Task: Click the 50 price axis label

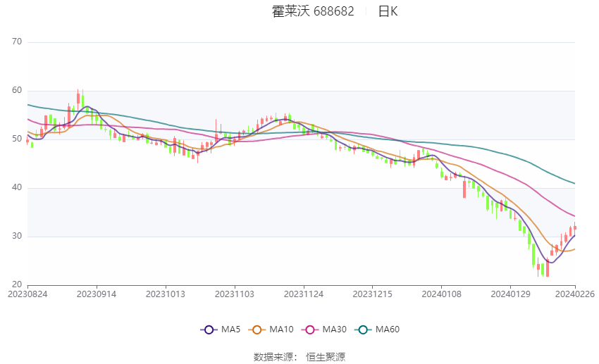Action: click(17, 139)
